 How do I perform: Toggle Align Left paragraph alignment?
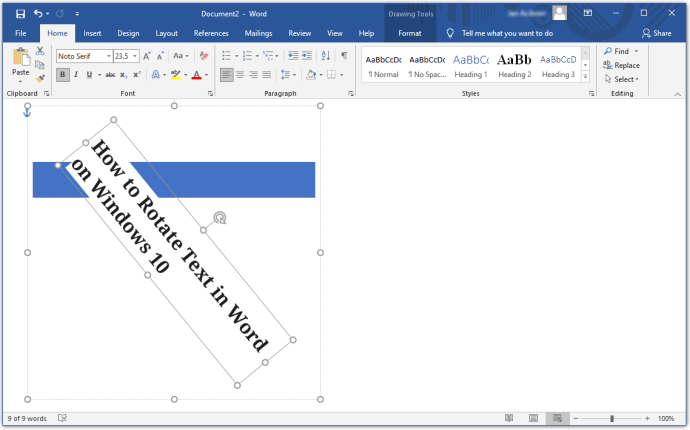click(226, 75)
